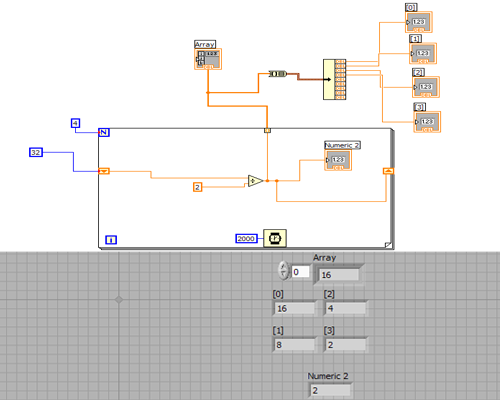Click the Array index field showing 0
The image size is (500, 400).
(x=300, y=272)
